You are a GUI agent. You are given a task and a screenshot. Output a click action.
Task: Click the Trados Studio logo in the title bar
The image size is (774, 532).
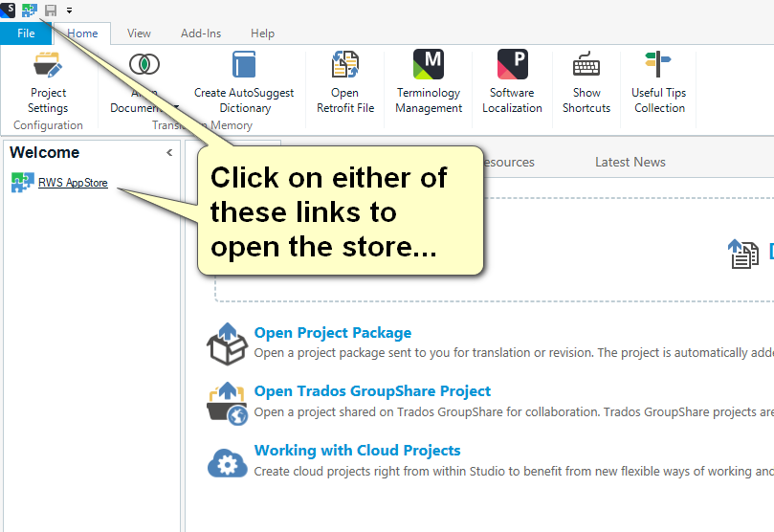(x=8, y=10)
